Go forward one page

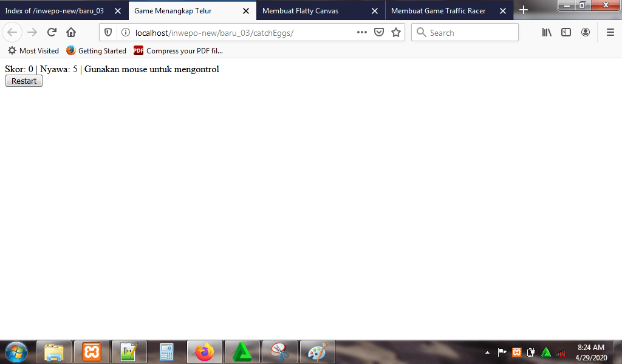point(32,32)
